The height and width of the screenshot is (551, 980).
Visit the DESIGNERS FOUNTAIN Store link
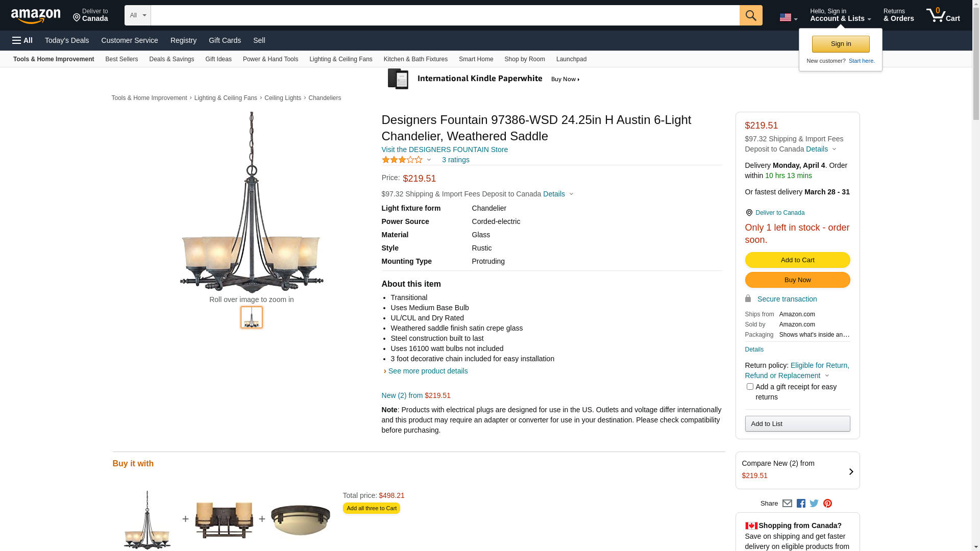pos(445,149)
